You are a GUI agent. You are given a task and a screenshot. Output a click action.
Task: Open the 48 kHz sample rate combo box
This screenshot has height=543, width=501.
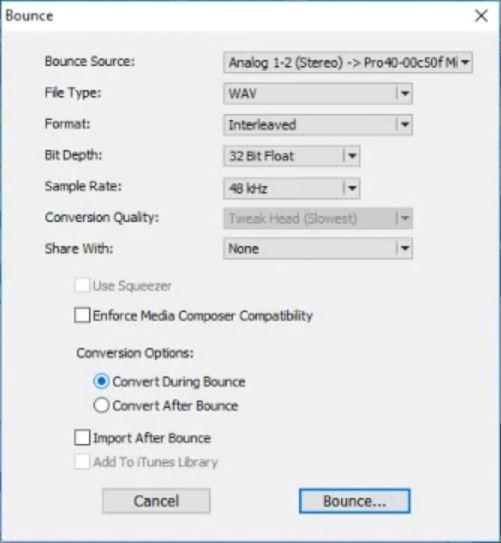pyautogui.click(x=292, y=188)
